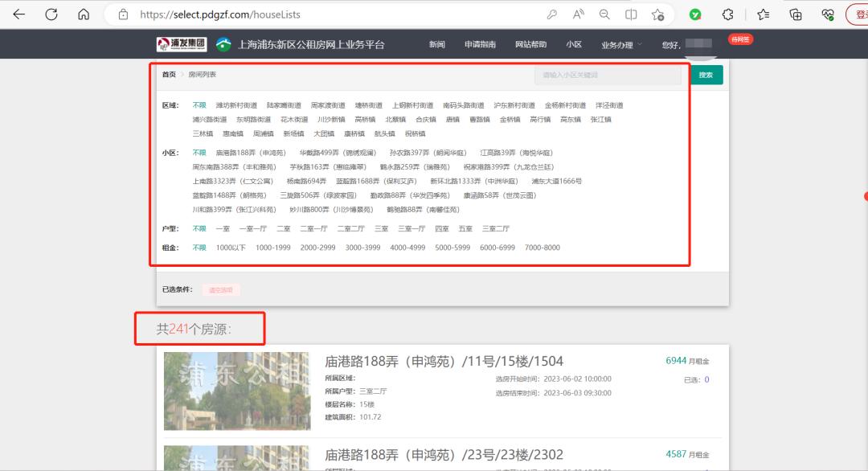
Task: Add page to favorites via star icon
Action: click(x=657, y=14)
